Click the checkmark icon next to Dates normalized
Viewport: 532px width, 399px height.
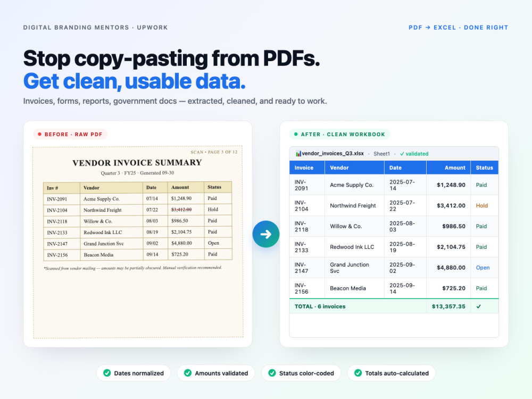tap(107, 373)
